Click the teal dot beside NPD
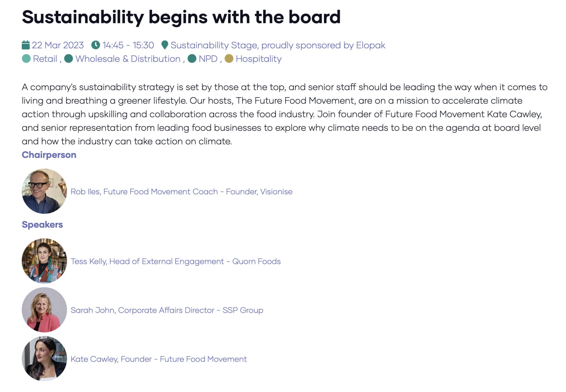 coord(192,59)
